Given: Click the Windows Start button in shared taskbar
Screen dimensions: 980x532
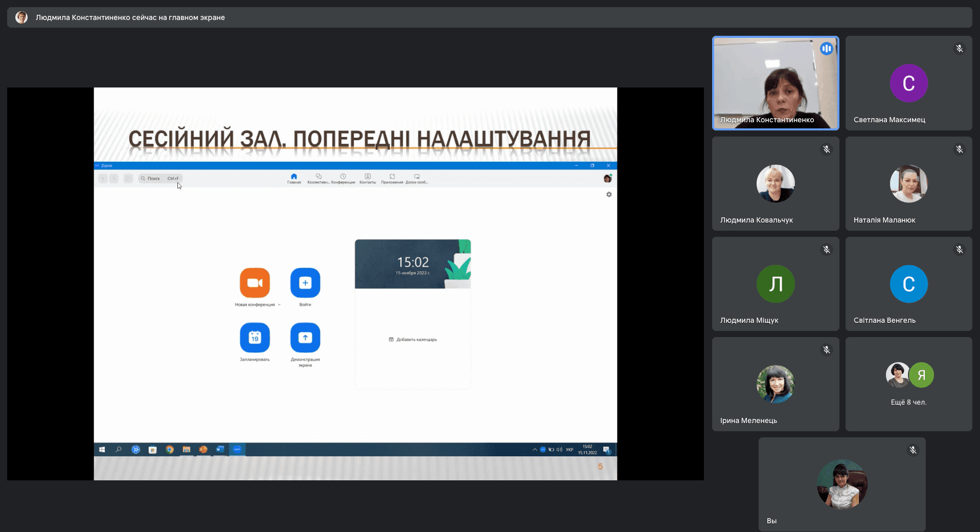Looking at the screenshot, I should click(x=102, y=450).
